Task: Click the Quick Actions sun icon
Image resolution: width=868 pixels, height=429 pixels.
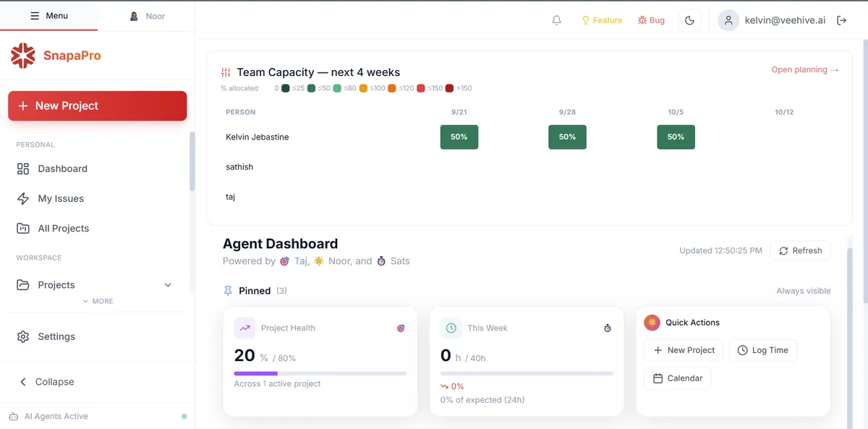Action: 652,323
